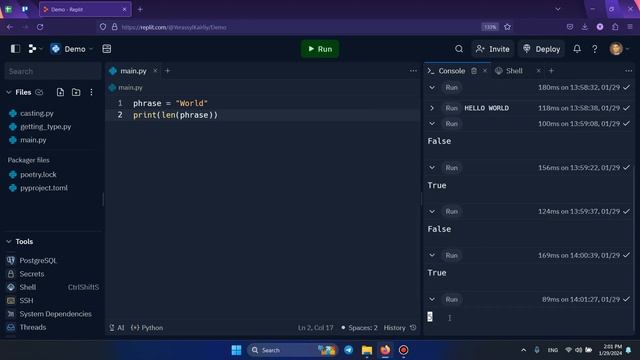
Task: Open the file History
Action: 400,328
